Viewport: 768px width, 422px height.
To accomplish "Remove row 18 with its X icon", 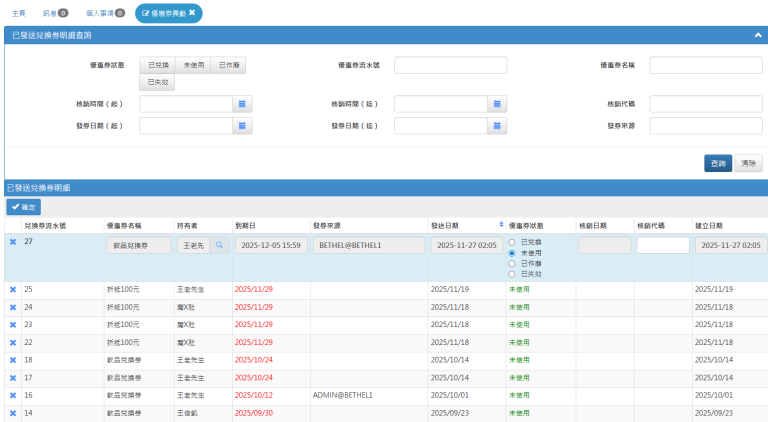I will pyautogui.click(x=13, y=359).
